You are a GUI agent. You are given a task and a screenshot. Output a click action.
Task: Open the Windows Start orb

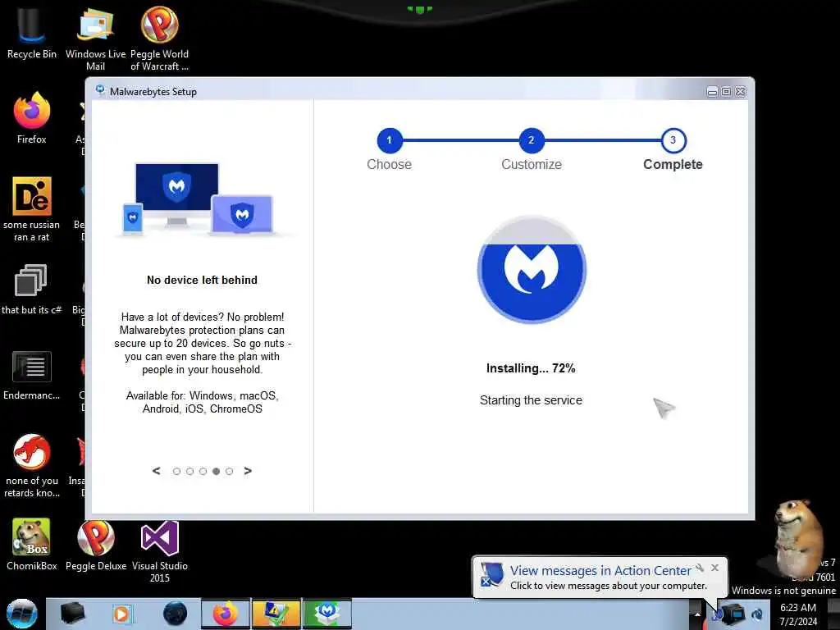22,614
